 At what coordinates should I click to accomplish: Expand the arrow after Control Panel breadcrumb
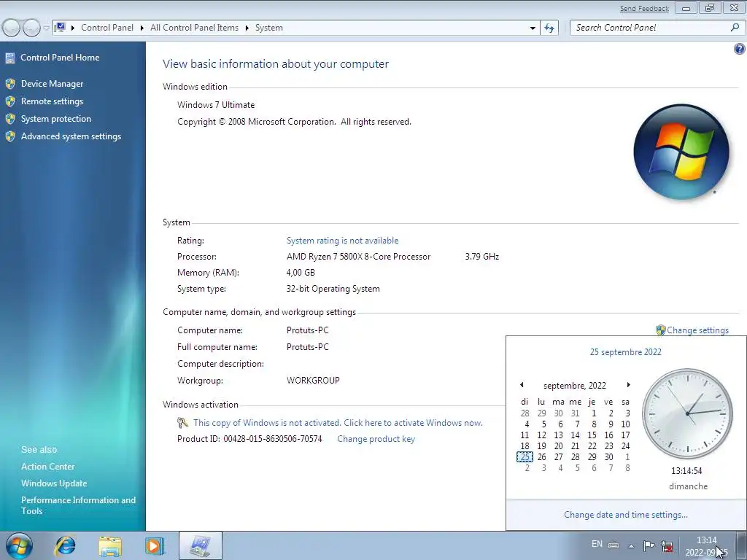142,28
